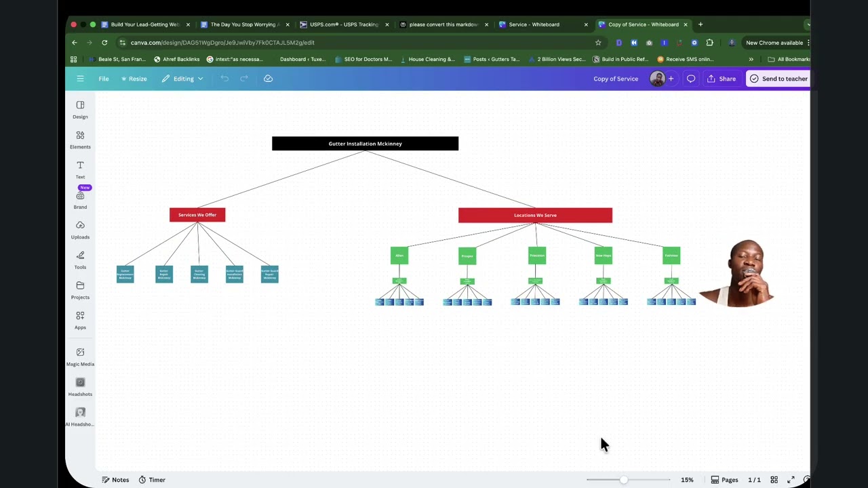Close the Copy of Service - Whiteboard tab
Viewport: 868px width, 488px height.
685,24
